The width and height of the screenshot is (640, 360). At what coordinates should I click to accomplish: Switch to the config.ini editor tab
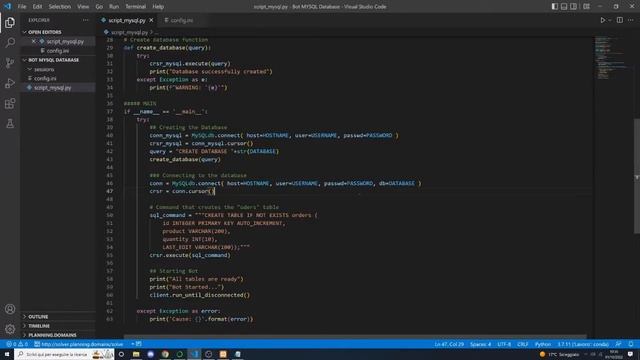click(x=182, y=20)
